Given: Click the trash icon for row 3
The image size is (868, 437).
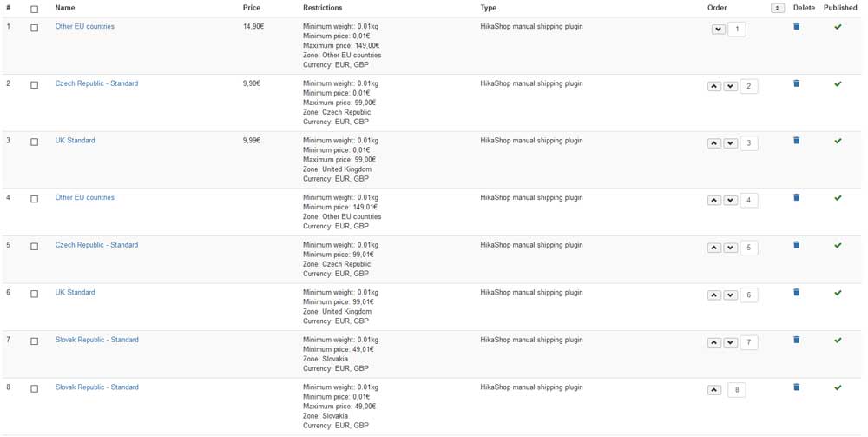Looking at the screenshot, I should click(x=796, y=141).
